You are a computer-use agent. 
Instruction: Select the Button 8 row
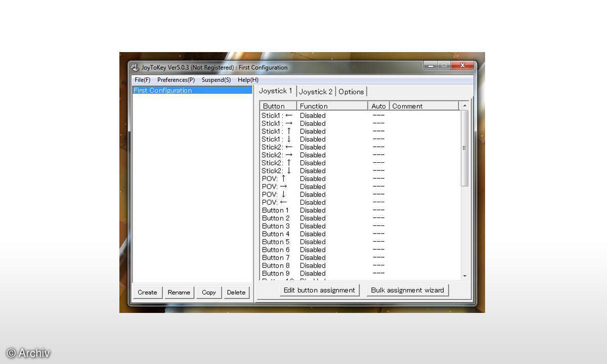pos(360,265)
